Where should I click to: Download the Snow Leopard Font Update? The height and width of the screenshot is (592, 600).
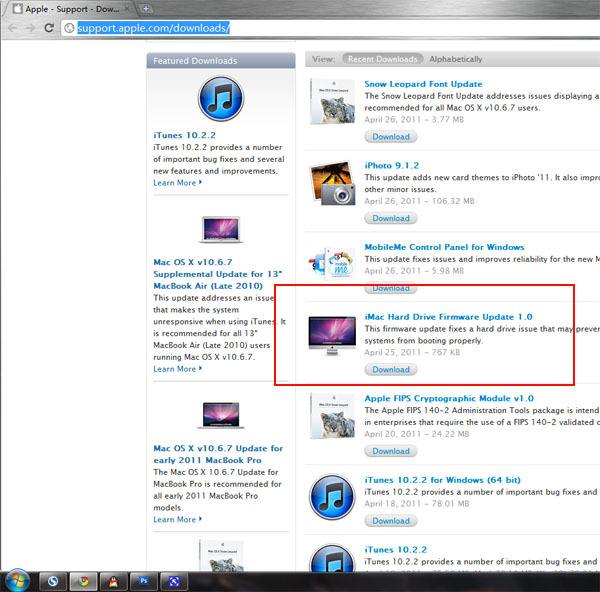point(391,137)
